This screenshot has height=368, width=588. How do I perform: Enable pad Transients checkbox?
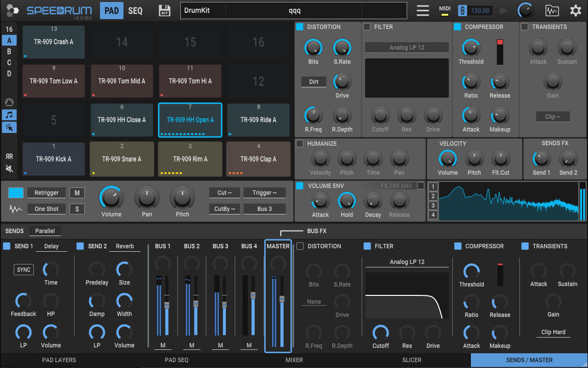tap(524, 27)
